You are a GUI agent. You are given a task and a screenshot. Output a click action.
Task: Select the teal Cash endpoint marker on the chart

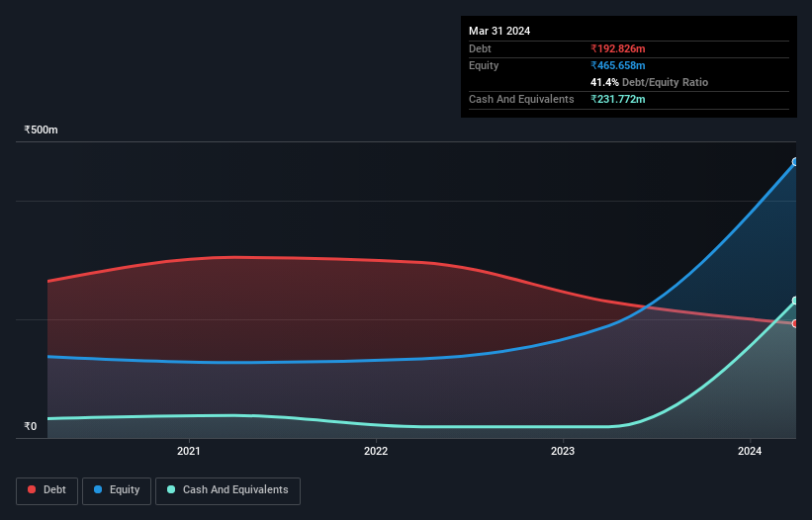point(795,301)
